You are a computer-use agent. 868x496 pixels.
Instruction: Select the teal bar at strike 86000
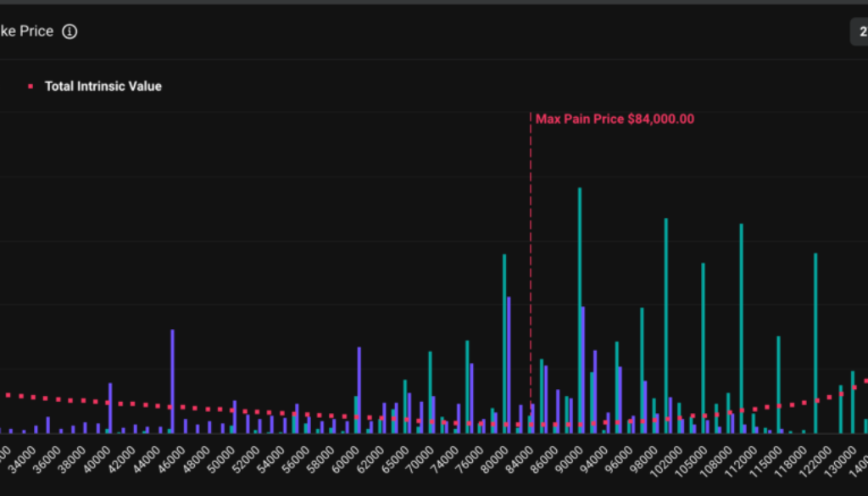pyautogui.click(x=542, y=396)
